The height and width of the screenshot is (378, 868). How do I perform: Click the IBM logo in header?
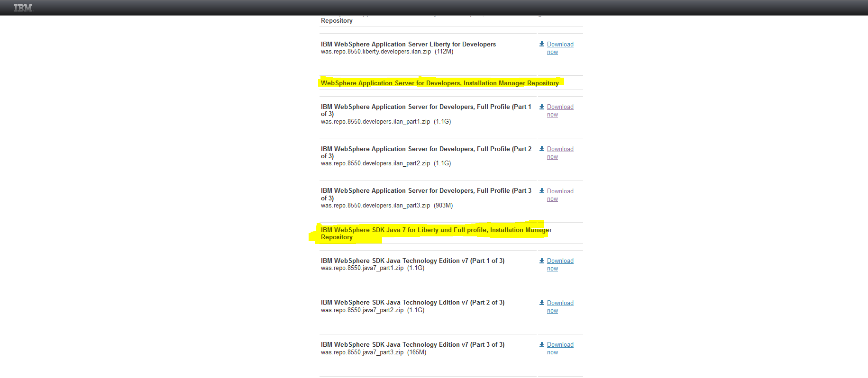coord(23,8)
